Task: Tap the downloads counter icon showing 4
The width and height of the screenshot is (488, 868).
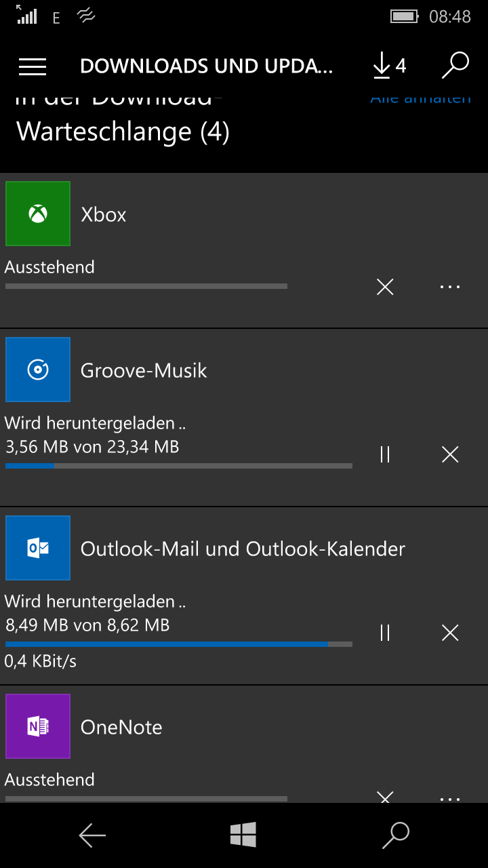Action: 389,66
